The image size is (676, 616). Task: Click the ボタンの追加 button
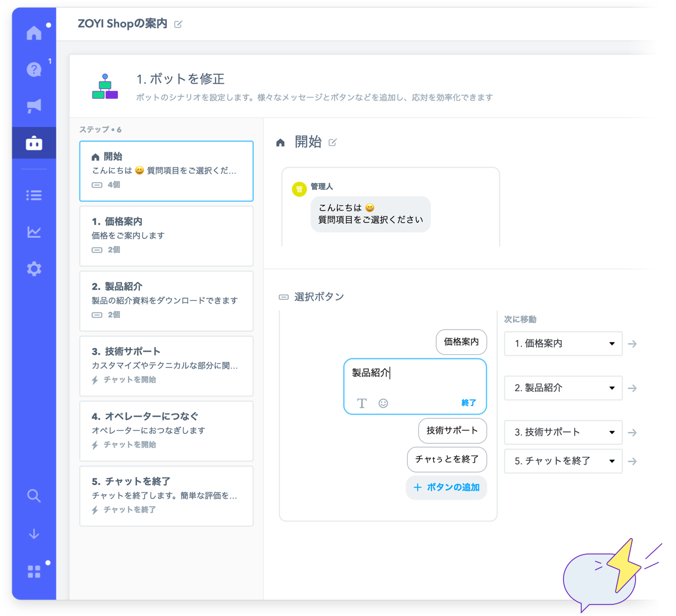pos(446,487)
